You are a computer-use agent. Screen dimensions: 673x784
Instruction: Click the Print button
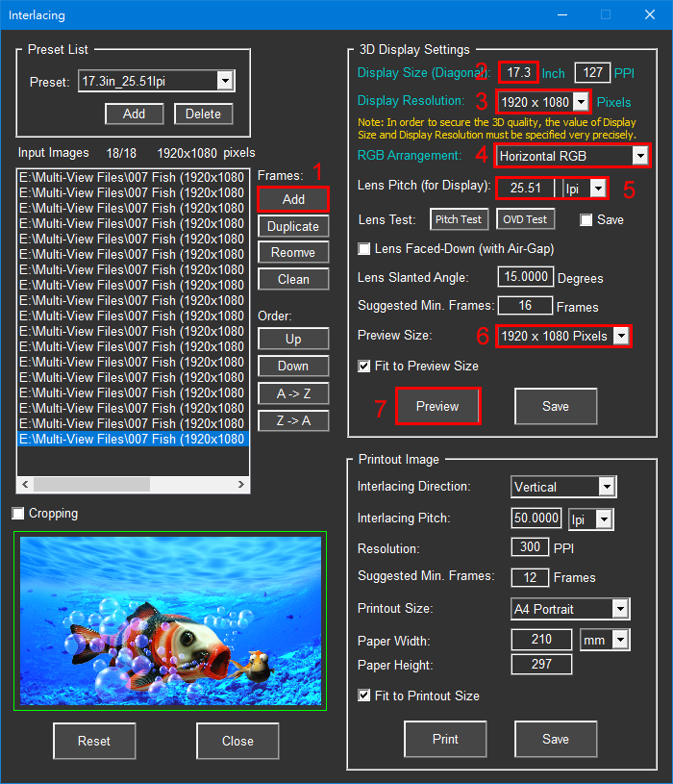[445, 739]
